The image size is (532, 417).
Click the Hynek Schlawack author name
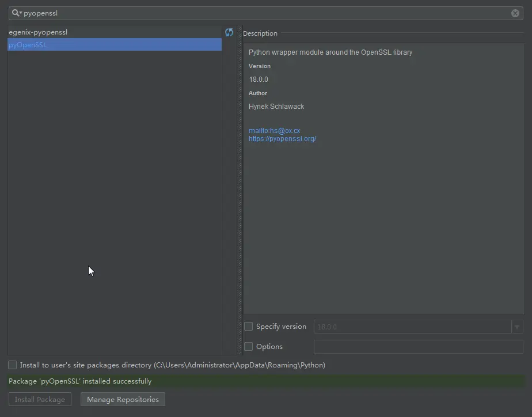(x=276, y=107)
